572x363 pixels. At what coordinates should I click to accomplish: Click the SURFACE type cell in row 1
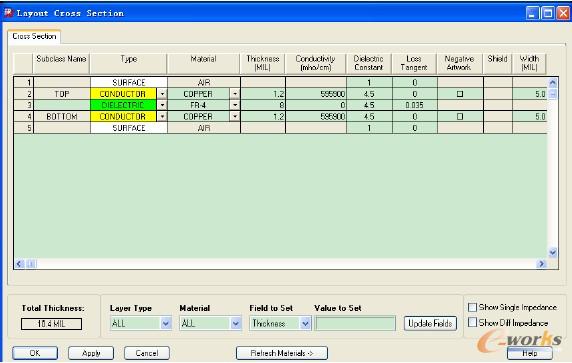coord(129,83)
